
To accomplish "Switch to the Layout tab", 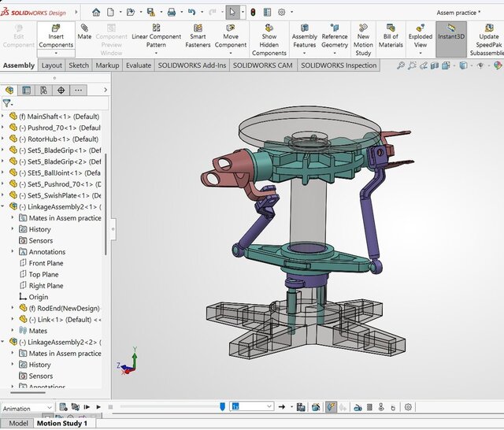I will tap(52, 65).
